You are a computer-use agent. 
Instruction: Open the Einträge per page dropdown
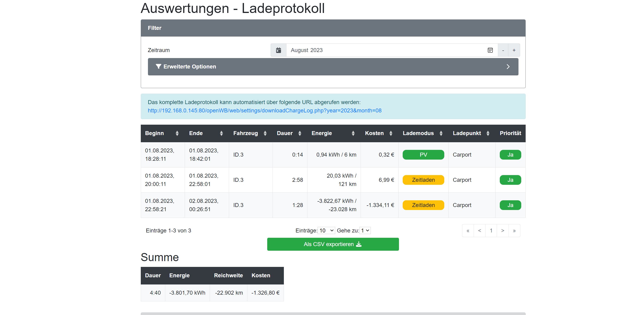point(326,230)
